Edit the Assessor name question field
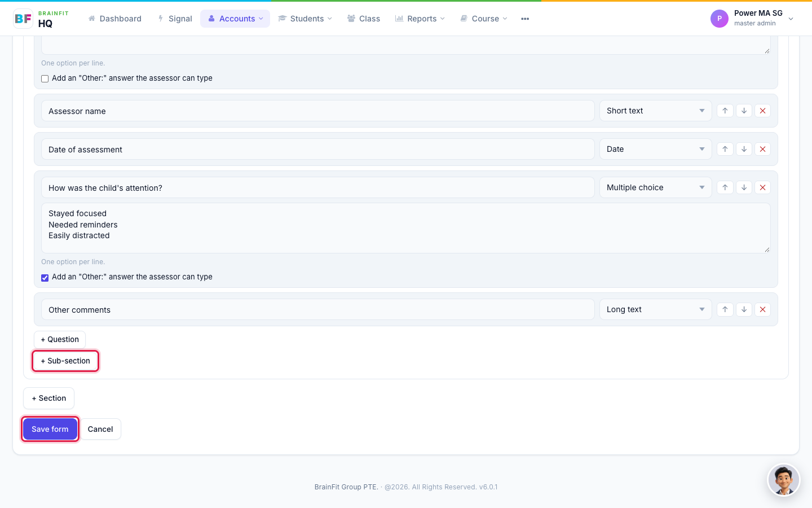Viewport: 812px width, 508px height. (318, 111)
